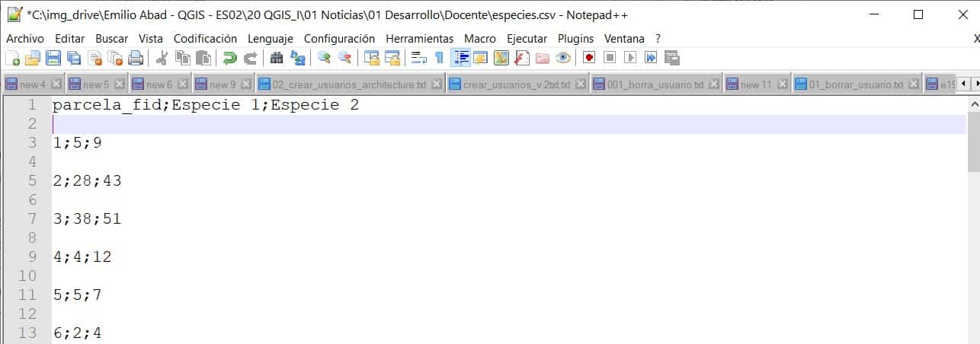
Task: Open the Lenguaje menu
Action: point(270,38)
